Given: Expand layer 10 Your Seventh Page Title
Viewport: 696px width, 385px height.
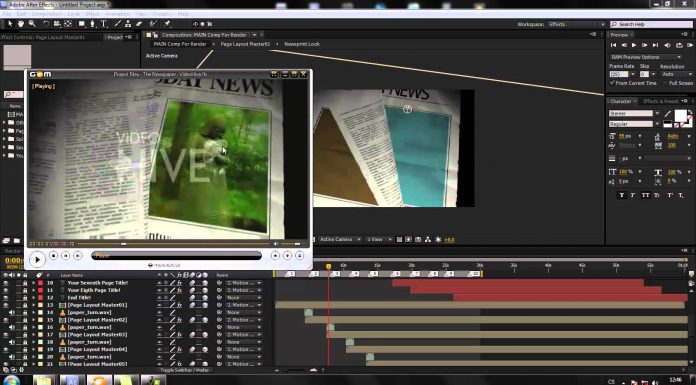Looking at the screenshot, I should pyautogui.click(x=33, y=283).
